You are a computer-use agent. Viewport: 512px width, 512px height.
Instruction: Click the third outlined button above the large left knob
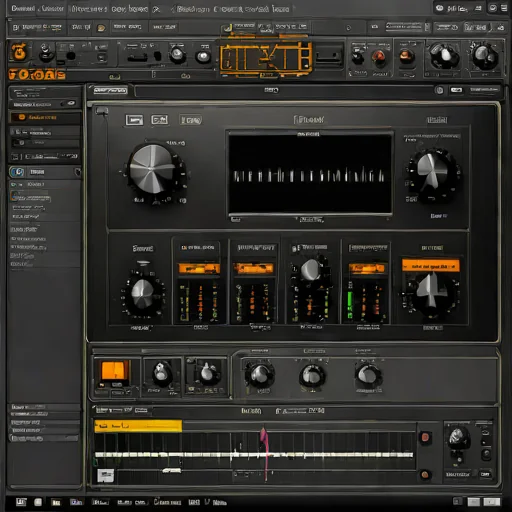coord(191,120)
